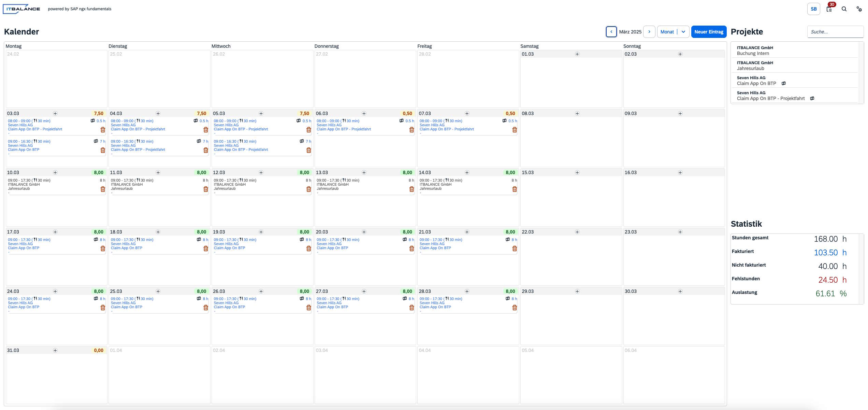
Task: Add entry on 19.03 with plus icon
Action: point(261,232)
